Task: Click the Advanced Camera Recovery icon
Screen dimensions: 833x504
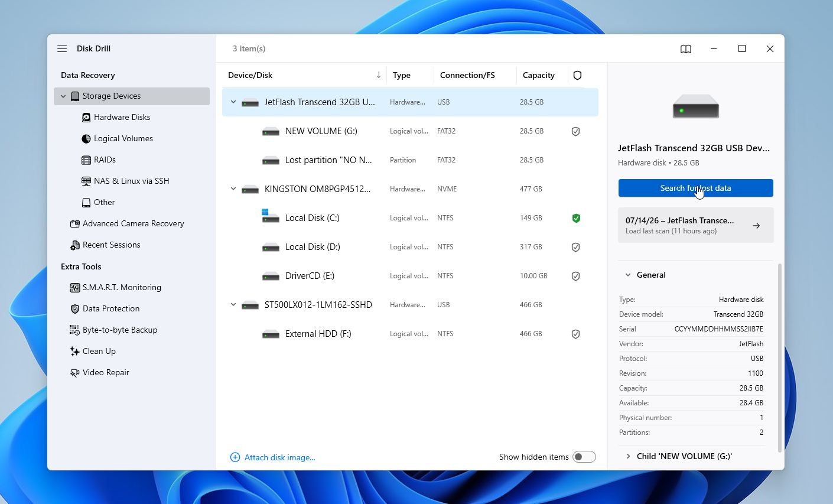Action: [x=75, y=223]
